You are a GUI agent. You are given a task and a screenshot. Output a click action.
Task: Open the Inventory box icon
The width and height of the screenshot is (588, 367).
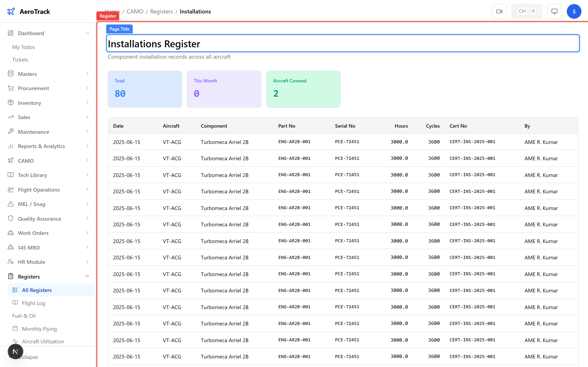point(11,103)
